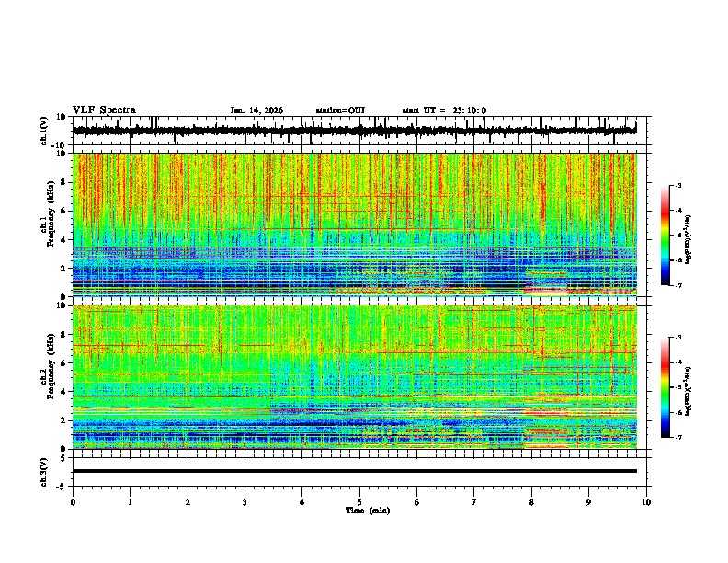This screenshot has height=563, width=728.
Task: Click the time axis tick label 5
Action: [x=359, y=502]
